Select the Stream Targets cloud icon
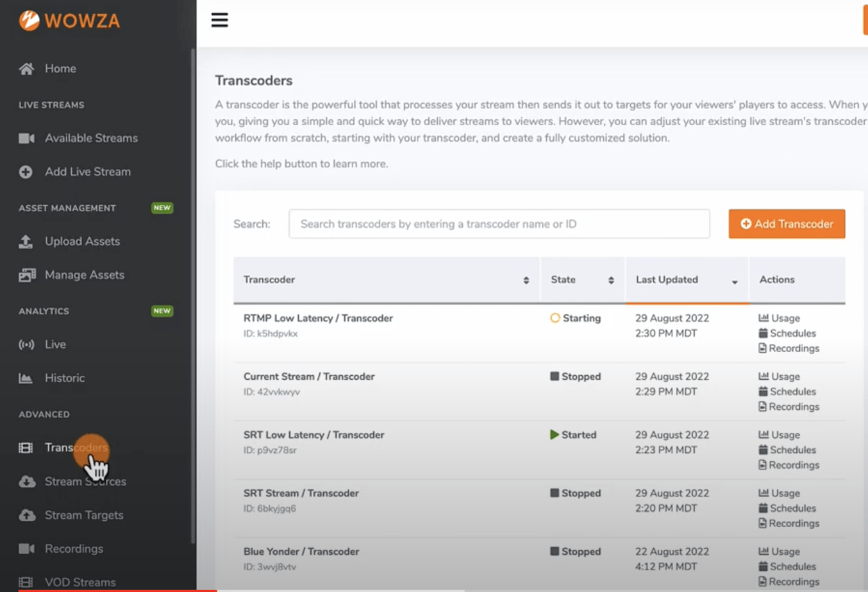868x592 pixels. (x=26, y=514)
